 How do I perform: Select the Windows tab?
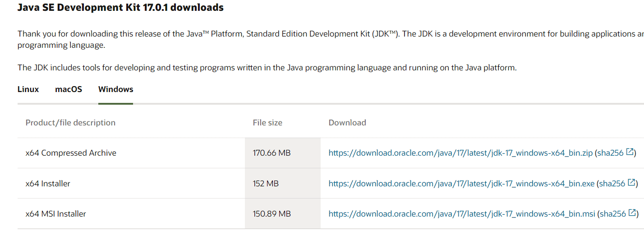coord(116,89)
